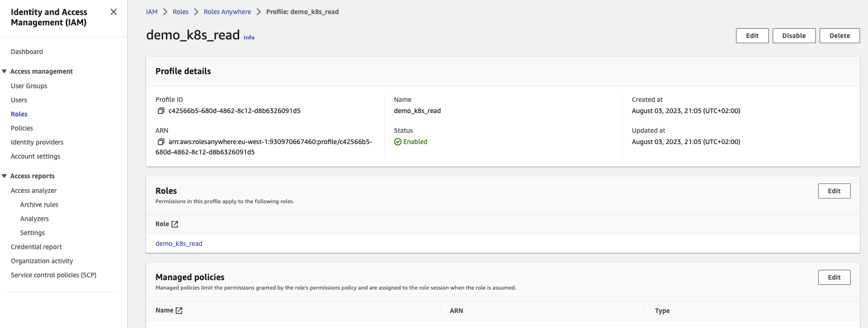Click the Role column header

(x=162, y=224)
